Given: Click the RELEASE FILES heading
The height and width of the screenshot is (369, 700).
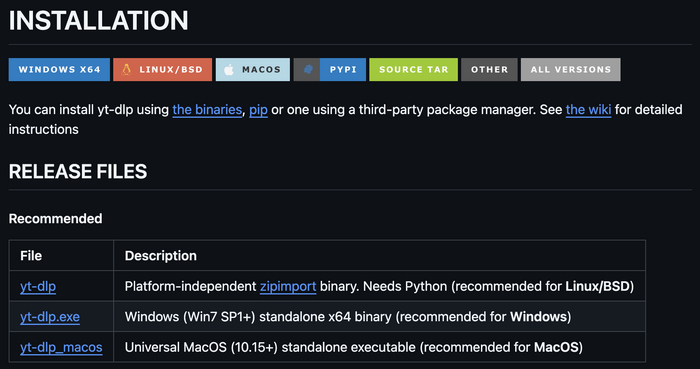Looking at the screenshot, I should pyautogui.click(x=78, y=172).
